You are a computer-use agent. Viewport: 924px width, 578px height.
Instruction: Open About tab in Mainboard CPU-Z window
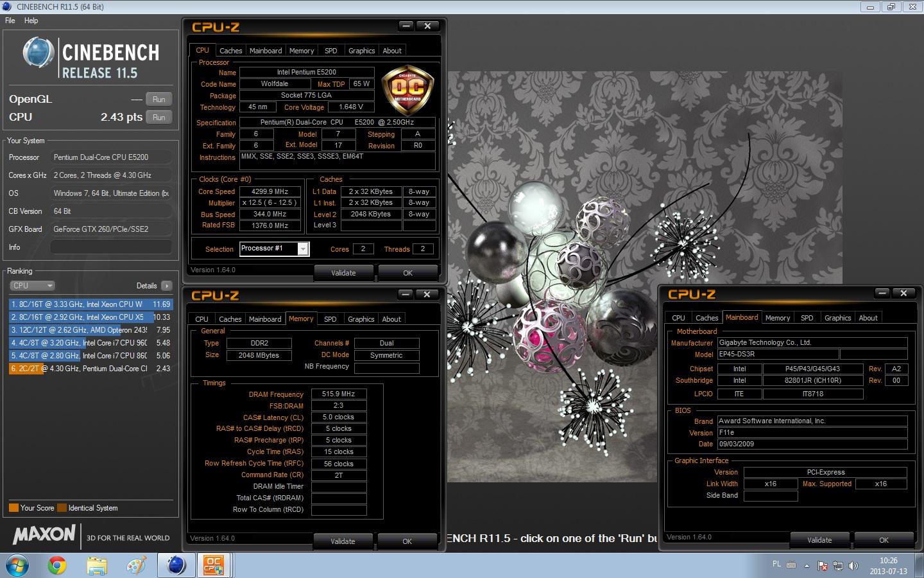pyautogui.click(x=868, y=318)
